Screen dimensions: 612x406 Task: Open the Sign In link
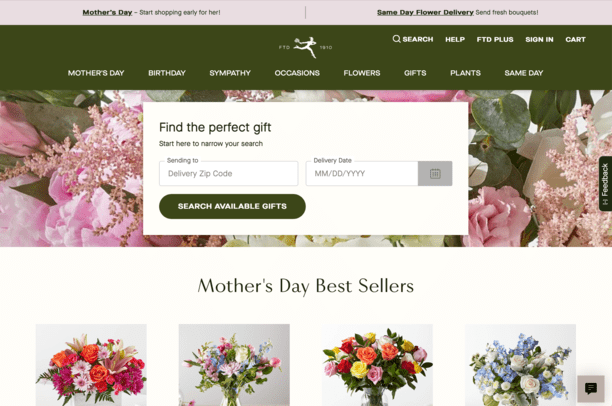539,39
